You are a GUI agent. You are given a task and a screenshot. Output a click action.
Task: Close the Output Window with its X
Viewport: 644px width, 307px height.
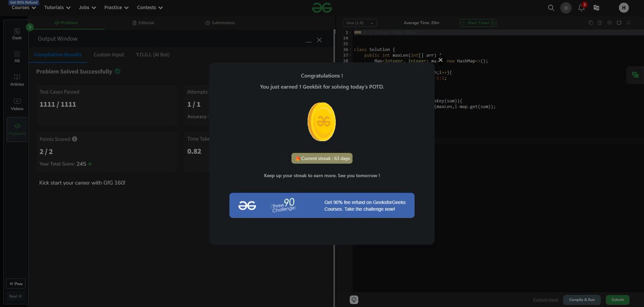click(x=319, y=40)
